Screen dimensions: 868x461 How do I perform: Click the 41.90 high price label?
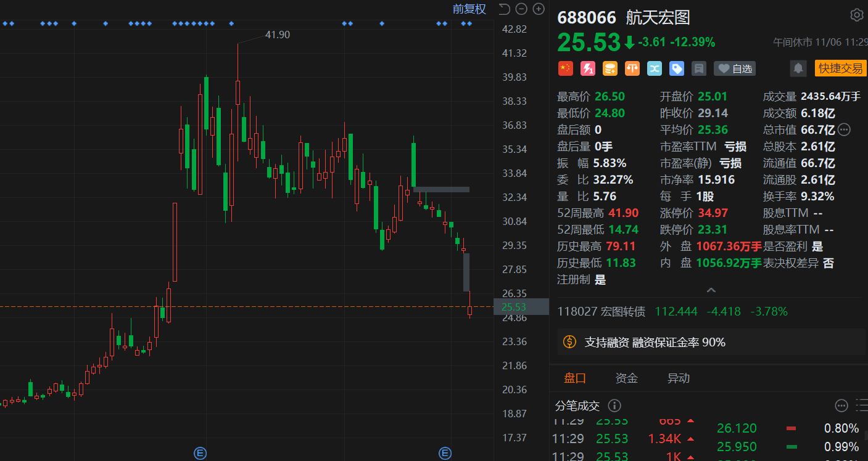(278, 35)
